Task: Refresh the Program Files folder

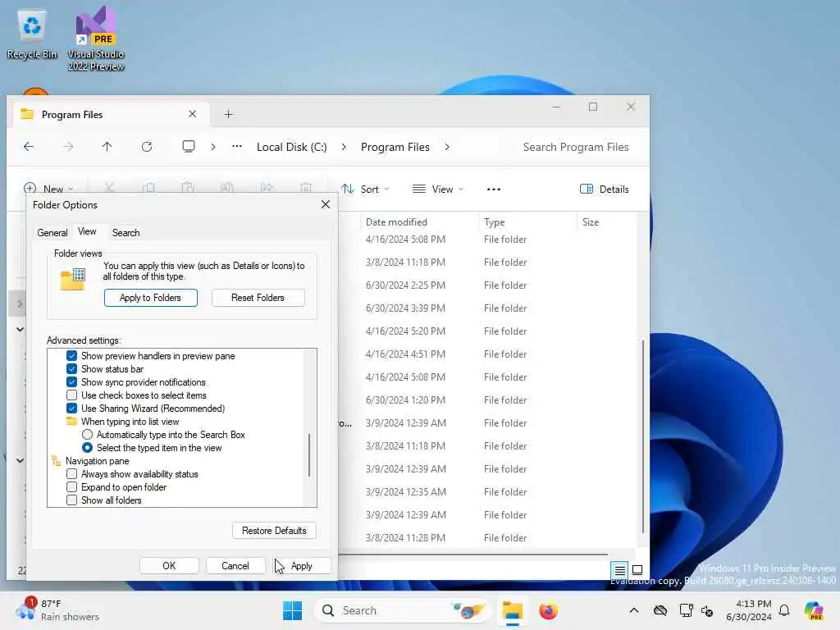Action: [147, 147]
